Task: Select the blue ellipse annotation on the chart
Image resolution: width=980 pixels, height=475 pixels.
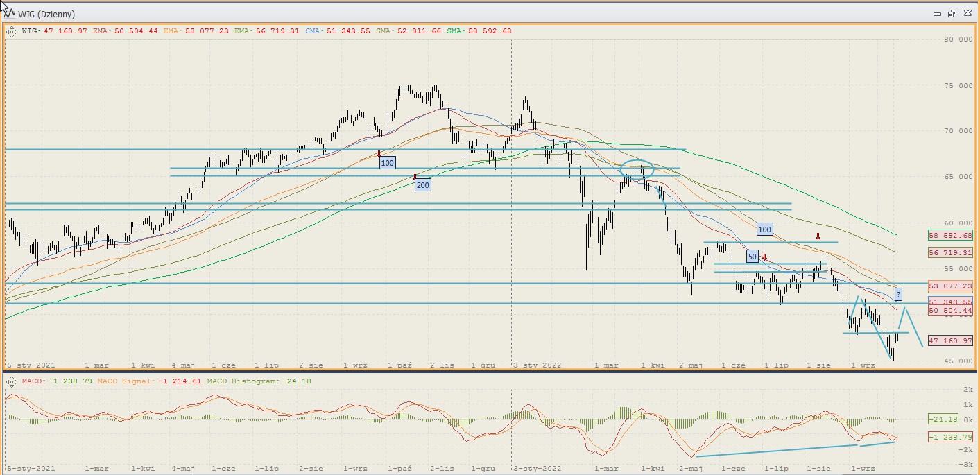Action: 637,169
